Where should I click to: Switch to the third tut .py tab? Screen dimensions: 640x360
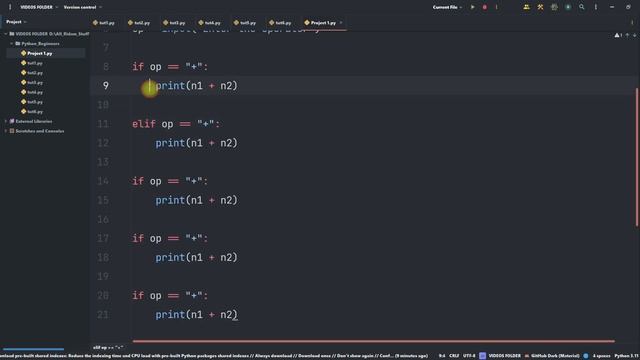click(174, 23)
